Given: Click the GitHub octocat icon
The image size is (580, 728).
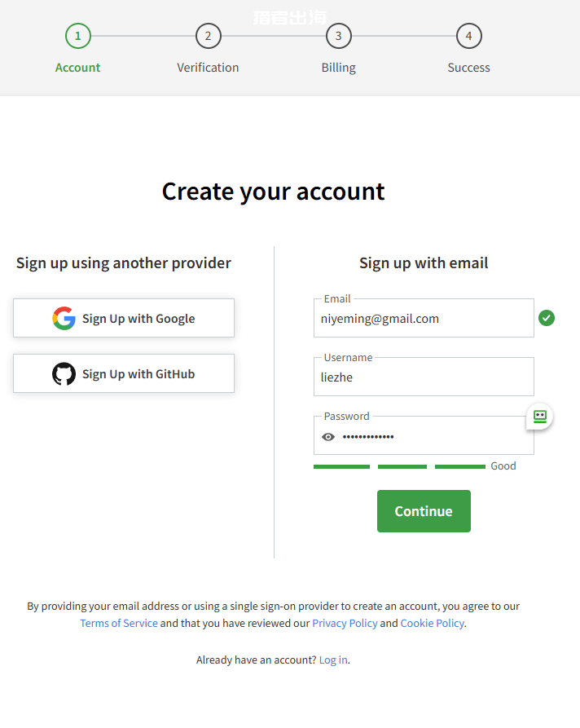Looking at the screenshot, I should click(x=64, y=373).
